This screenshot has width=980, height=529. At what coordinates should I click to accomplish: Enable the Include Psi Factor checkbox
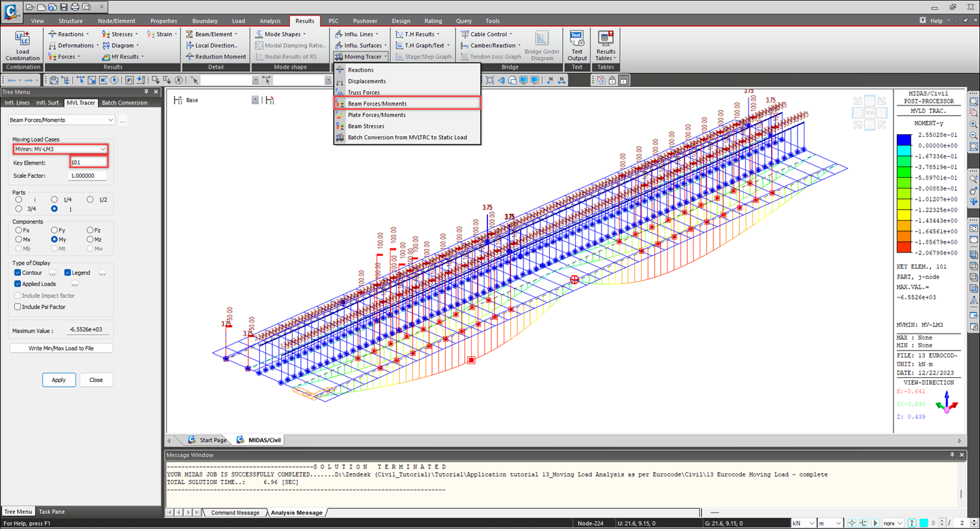18,307
